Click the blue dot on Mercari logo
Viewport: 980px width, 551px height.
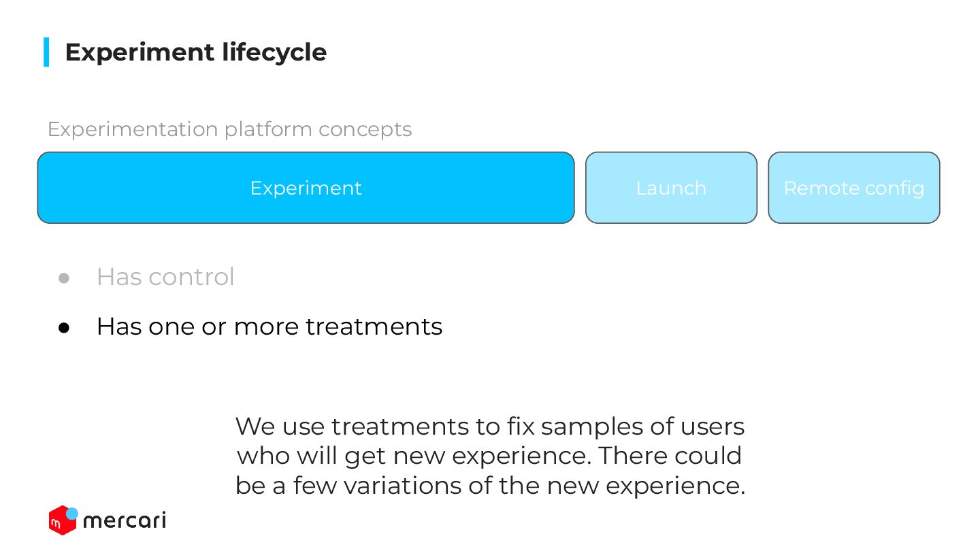point(72,514)
